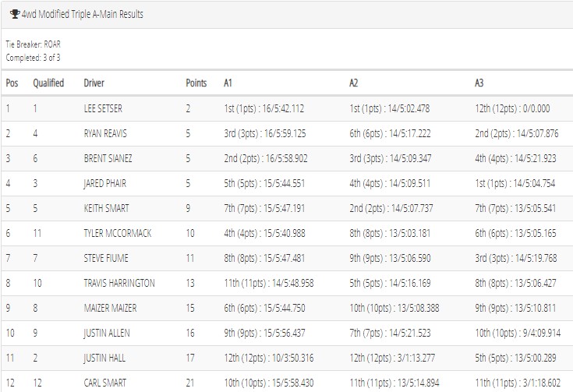This screenshot has width=573, height=392.
Task: Click the Driver column header
Action: [x=94, y=83]
